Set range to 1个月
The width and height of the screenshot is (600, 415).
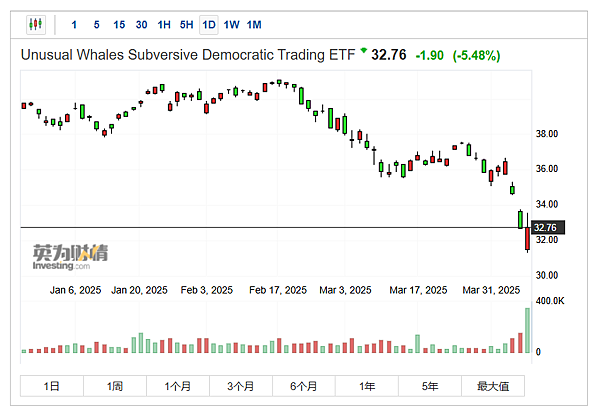click(x=178, y=386)
